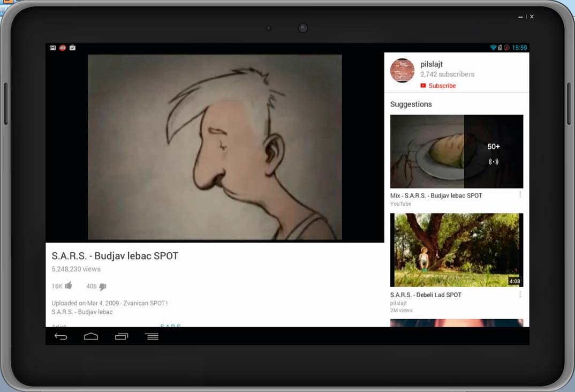This screenshot has height=392, width=575.
Task: Open the Mix - S.A.R.S. - Budjav lebac SPOT title
Action: (x=436, y=195)
